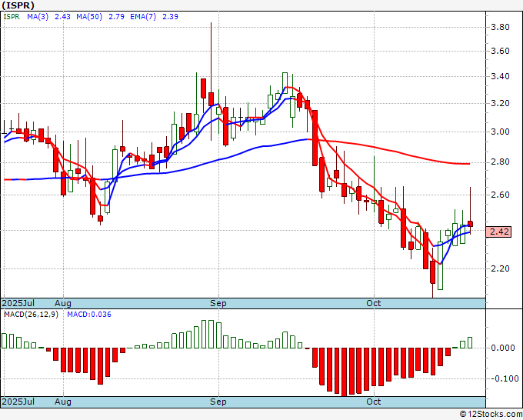Click the ISPR ticker title
Viewport: 523px width, 420px height.
18,5
